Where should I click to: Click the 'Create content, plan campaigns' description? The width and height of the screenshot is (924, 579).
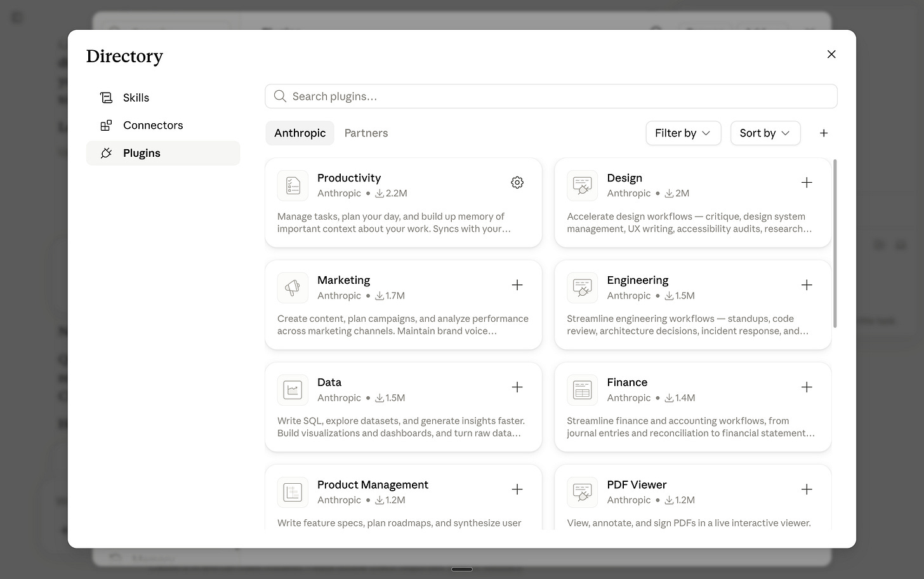[x=403, y=325]
